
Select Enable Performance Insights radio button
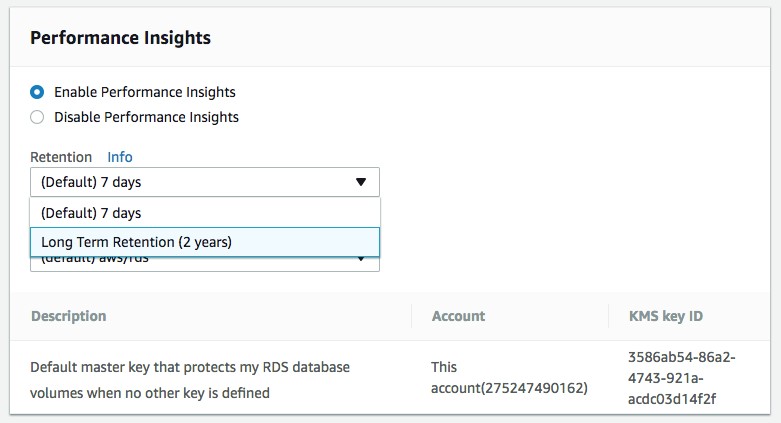click(x=37, y=92)
